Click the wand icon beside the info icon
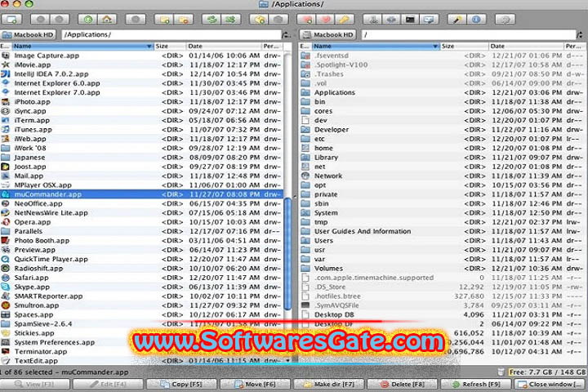Image resolution: width=588 pixels, height=392 pixels. pos(457,20)
